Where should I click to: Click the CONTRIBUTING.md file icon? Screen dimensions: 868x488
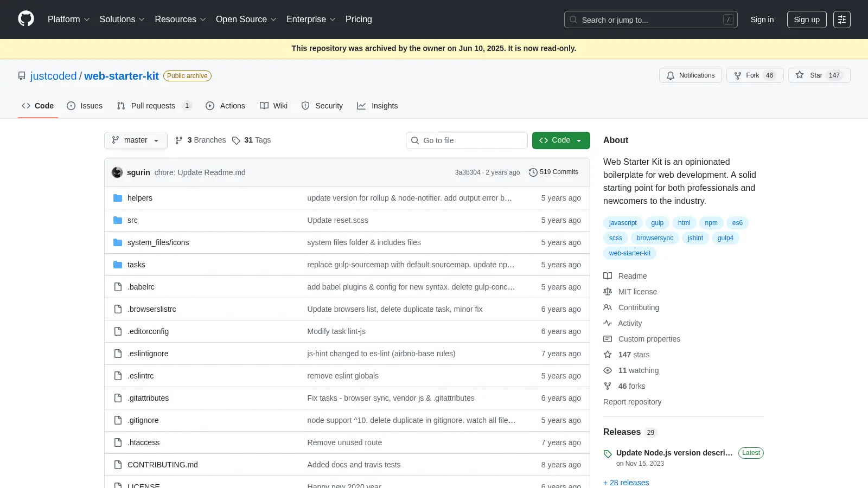coord(118,465)
